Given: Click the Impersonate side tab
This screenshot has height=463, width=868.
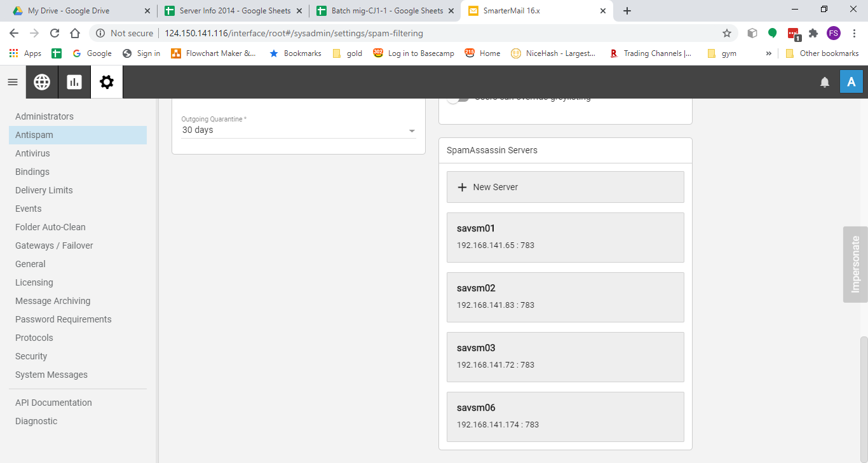Looking at the screenshot, I should [855, 264].
